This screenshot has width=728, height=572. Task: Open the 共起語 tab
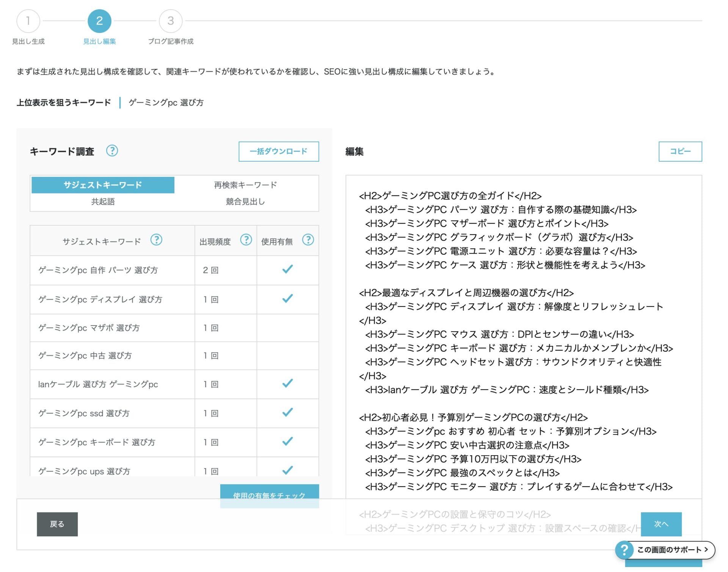click(x=103, y=202)
